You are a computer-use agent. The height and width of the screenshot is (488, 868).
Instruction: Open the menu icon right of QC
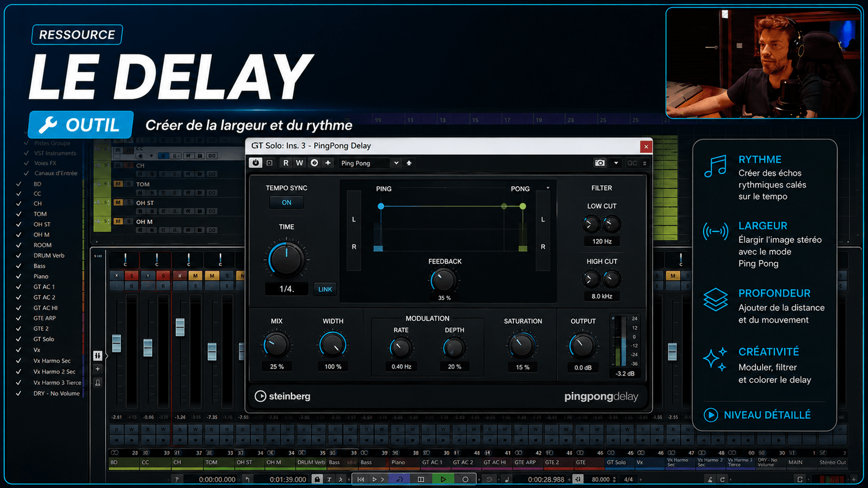pyautogui.click(x=645, y=163)
